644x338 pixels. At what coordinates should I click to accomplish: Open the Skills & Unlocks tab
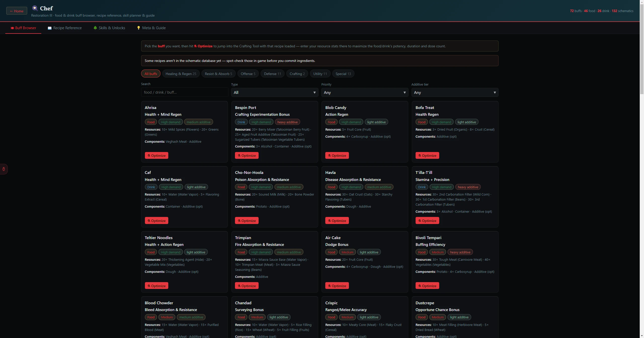(109, 28)
